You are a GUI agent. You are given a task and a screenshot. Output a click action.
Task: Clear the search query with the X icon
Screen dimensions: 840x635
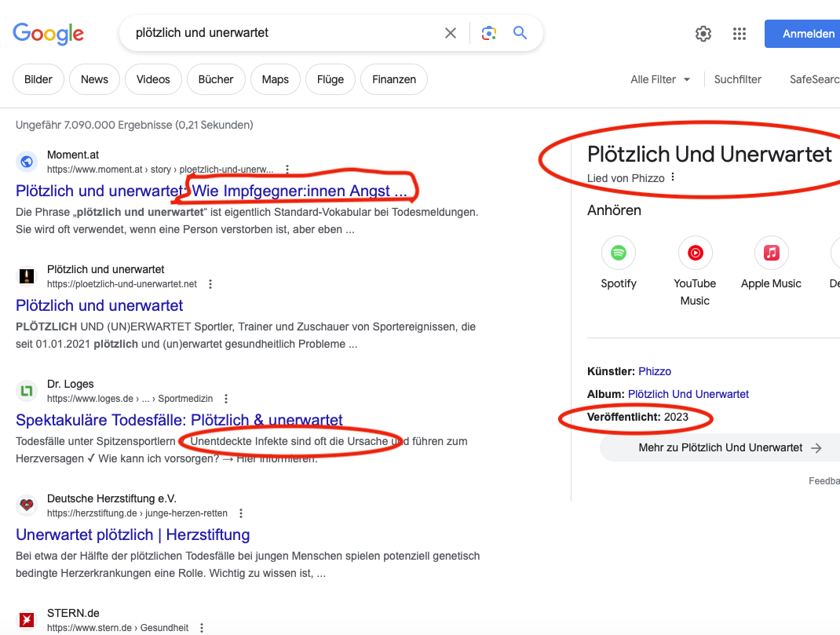pyautogui.click(x=451, y=33)
